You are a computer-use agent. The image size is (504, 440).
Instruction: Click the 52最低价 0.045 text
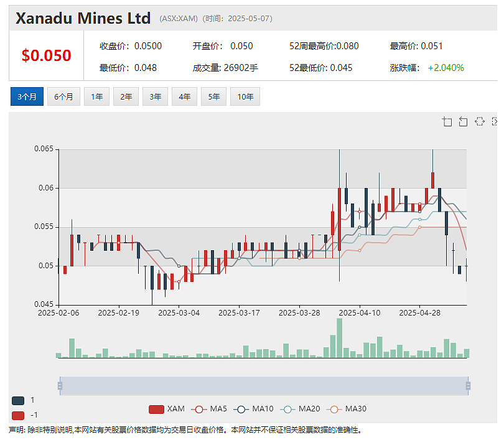pos(321,68)
